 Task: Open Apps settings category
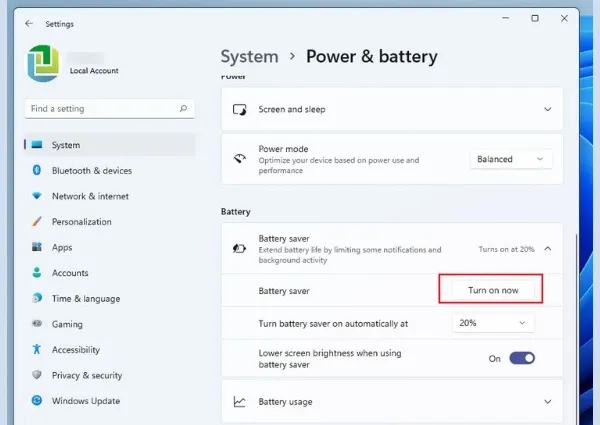pos(110,247)
